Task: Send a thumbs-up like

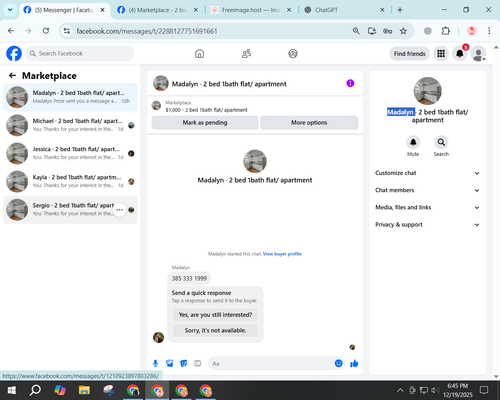Action: [354, 363]
